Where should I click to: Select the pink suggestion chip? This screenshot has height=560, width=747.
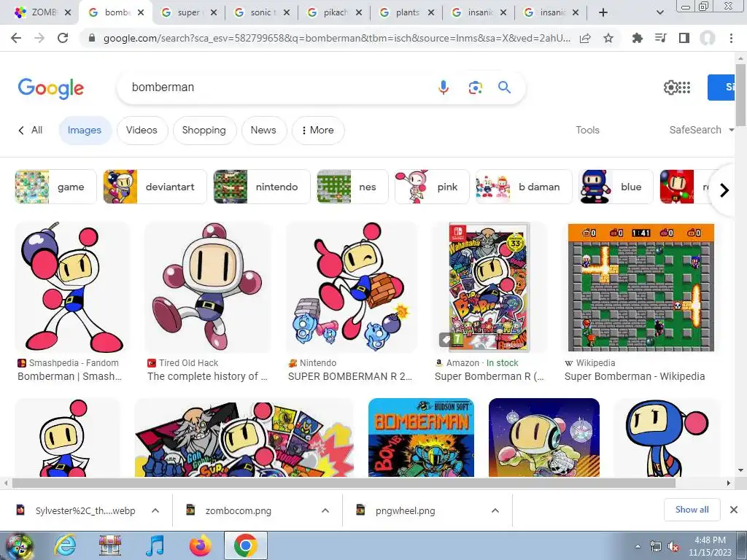point(432,187)
